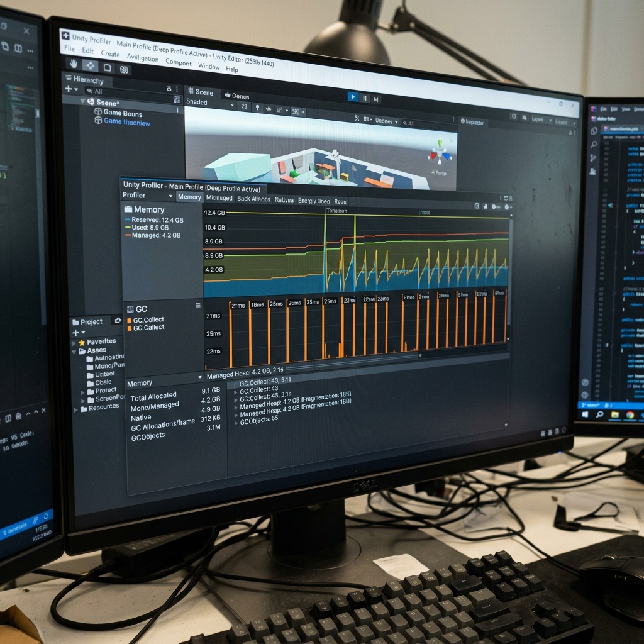This screenshot has height=644, width=644.
Task: Open the Hierarchy panel kebab menu
Action: click(x=177, y=89)
